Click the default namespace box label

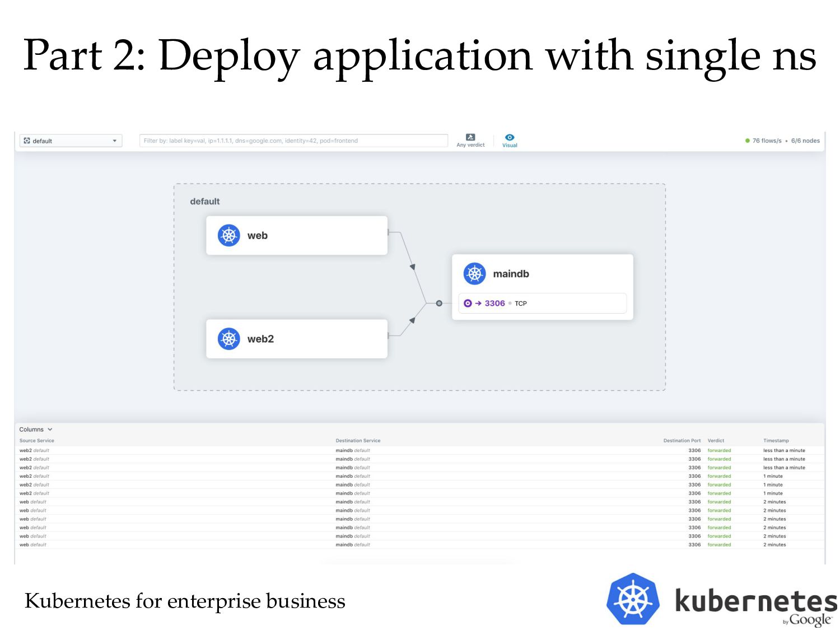[204, 202]
